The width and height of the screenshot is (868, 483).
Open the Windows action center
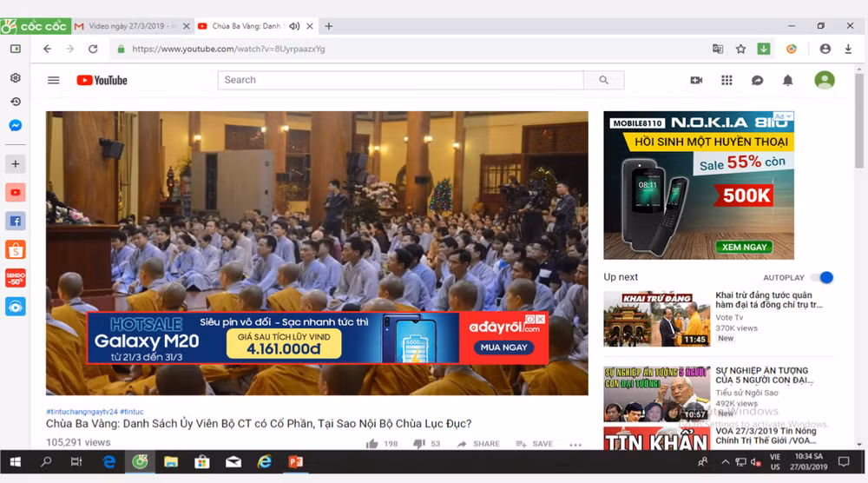(x=844, y=462)
